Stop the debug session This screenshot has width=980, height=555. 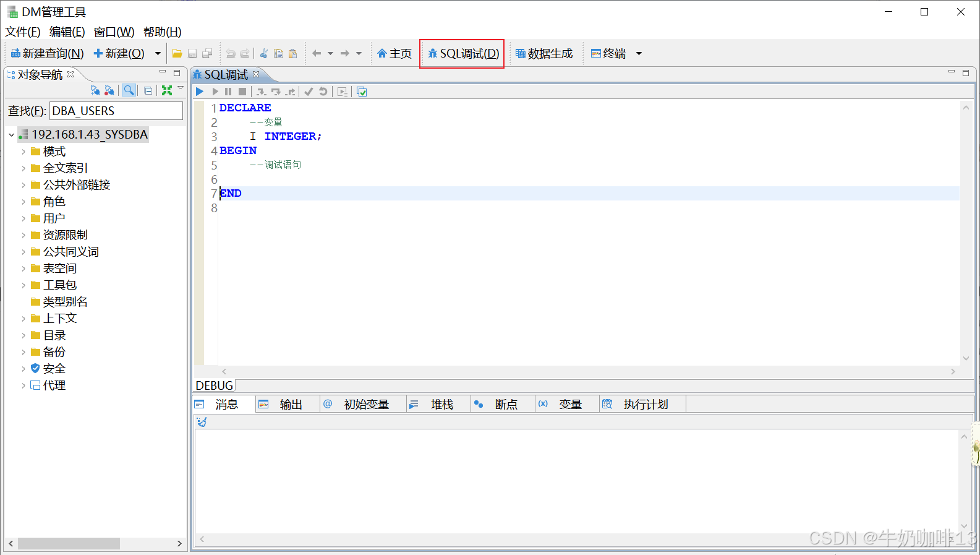[242, 92]
